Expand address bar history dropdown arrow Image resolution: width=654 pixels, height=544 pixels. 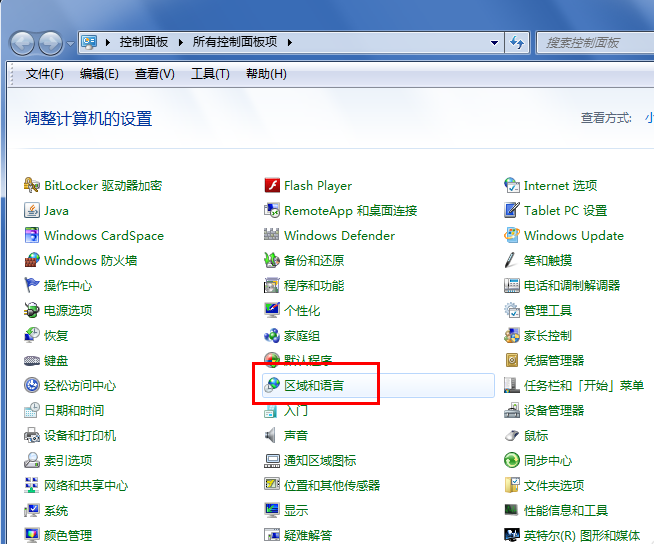[494, 43]
